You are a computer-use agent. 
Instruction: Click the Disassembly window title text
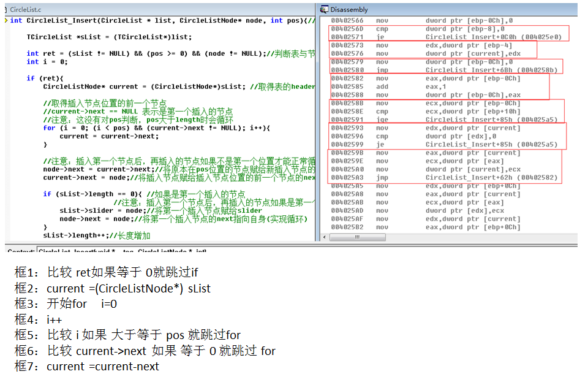point(349,9)
